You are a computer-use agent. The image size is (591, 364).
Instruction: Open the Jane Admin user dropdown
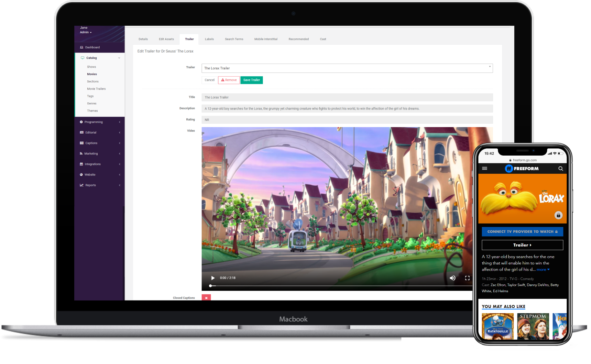point(86,32)
